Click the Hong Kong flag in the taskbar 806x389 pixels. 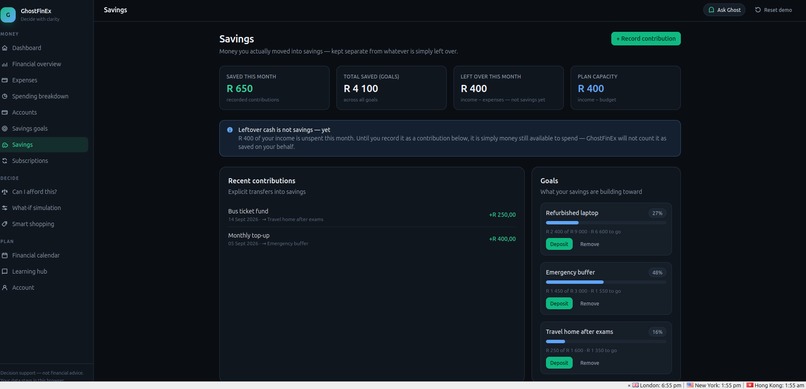click(x=749, y=385)
